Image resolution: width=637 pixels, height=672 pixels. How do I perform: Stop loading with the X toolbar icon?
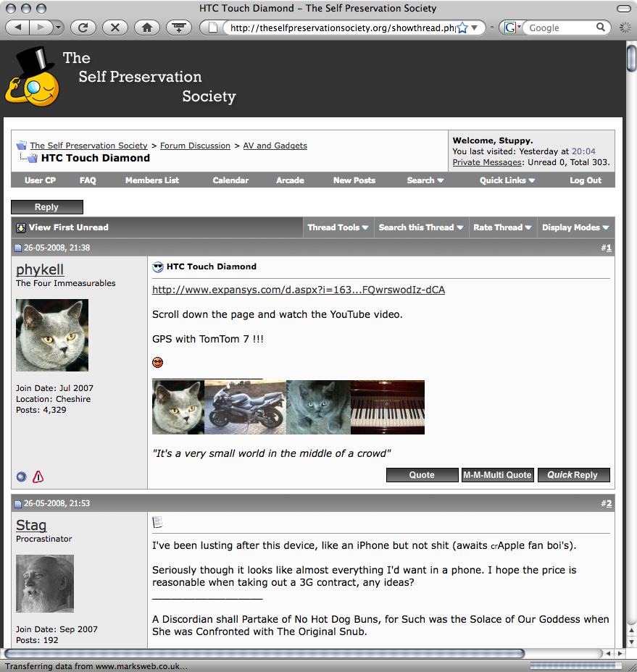[x=115, y=28]
